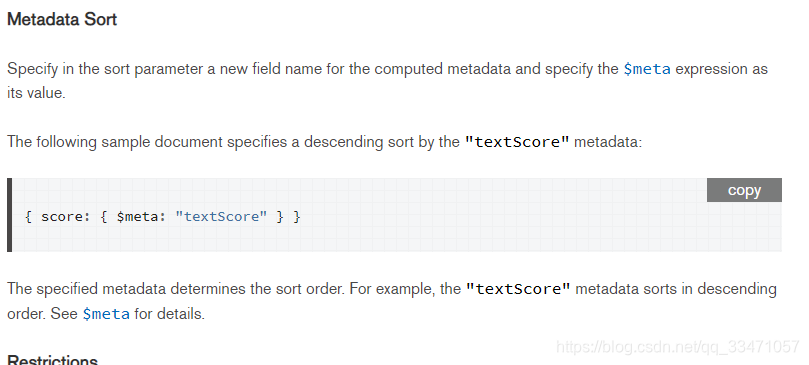Copy the code sample with copy button

(744, 190)
